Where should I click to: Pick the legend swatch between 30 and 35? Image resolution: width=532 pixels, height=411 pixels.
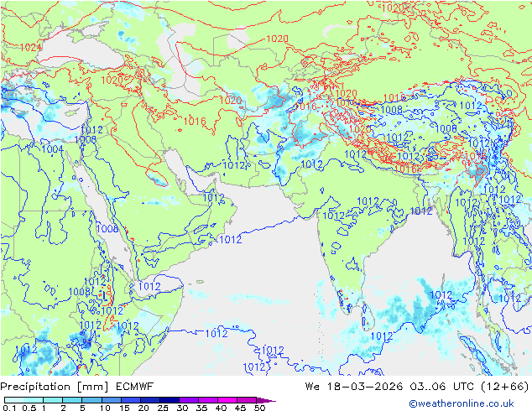pos(189,400)
